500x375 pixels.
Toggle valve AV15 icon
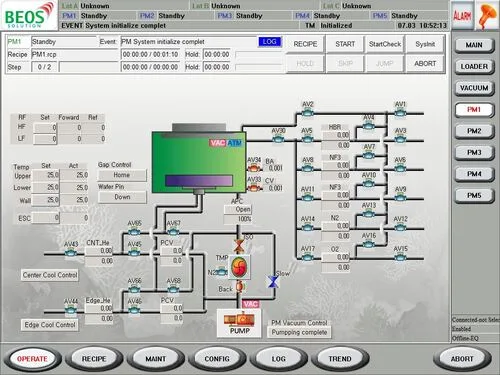pos(400,257)
